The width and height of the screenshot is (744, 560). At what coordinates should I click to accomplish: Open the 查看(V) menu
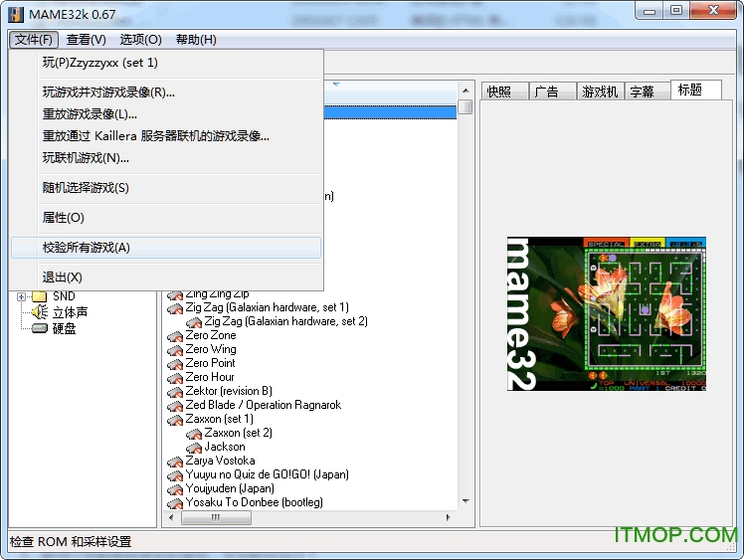click(x=86, y=40)
